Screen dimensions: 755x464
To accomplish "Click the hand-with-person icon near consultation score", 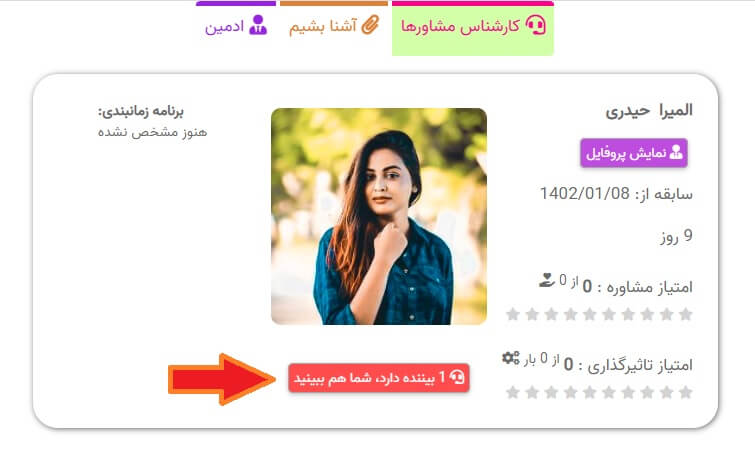I will [x=547, y=280].
